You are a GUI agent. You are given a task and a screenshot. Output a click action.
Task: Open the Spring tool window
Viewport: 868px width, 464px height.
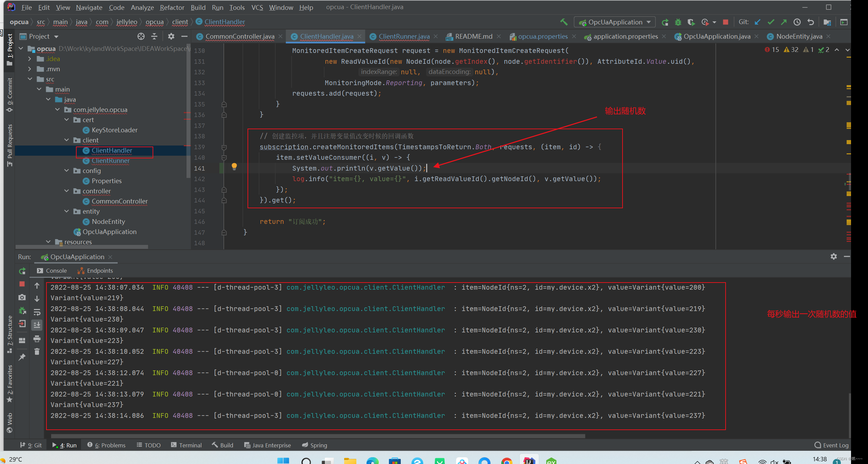click(x=315, y=445)
